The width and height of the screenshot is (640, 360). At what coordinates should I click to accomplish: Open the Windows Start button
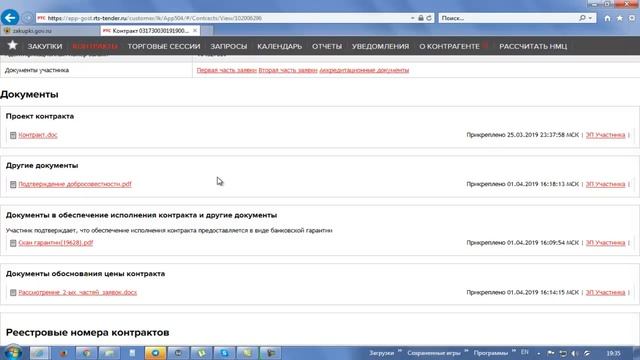click(x=13, y=353)
